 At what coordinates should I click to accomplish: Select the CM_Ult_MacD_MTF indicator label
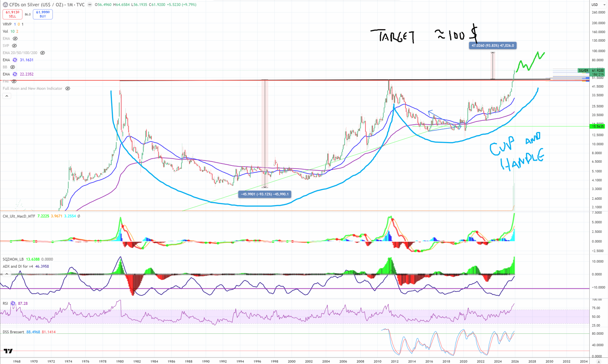click(x=19, y=216)
